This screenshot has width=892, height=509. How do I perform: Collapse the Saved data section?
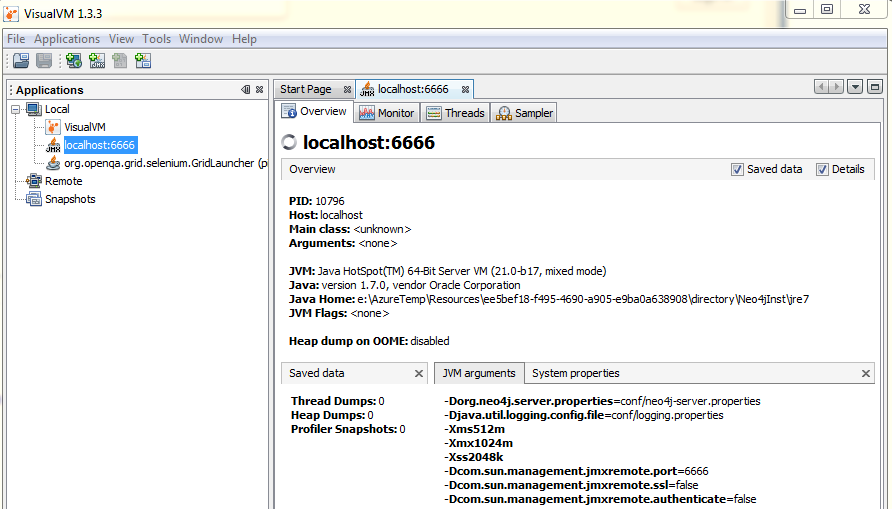[420, 374]
